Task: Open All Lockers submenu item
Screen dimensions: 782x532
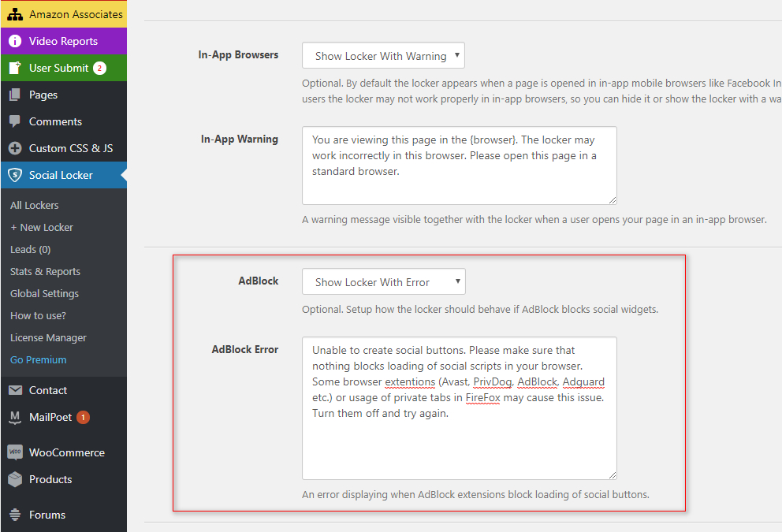Action: [x=35, y=205]
